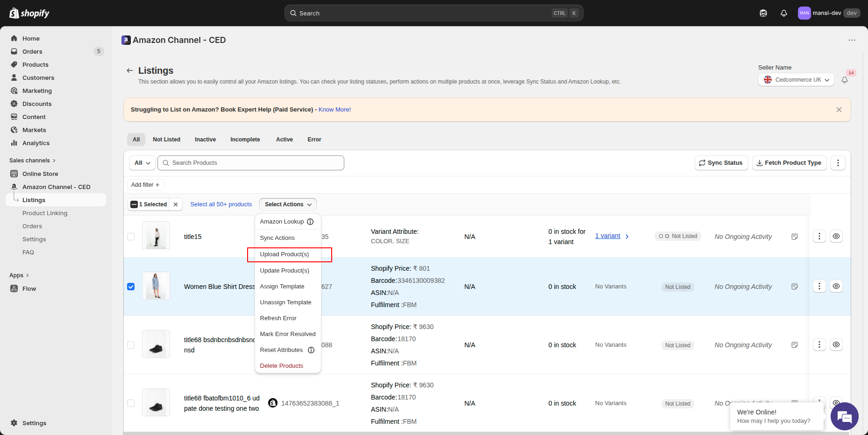Viewport: 868px width, 435px height.
Task: Dismiss the Expert Help banner
Action: (x=839, y=110)
